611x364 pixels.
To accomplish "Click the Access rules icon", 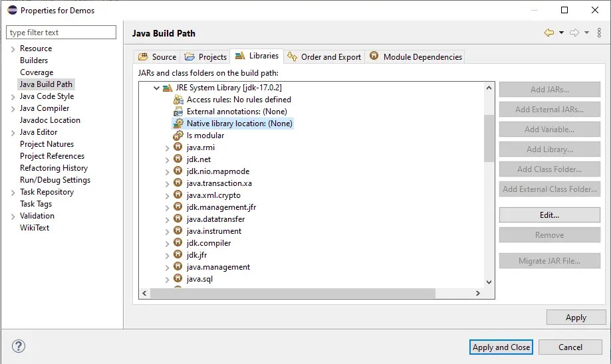I will (178, 100).
